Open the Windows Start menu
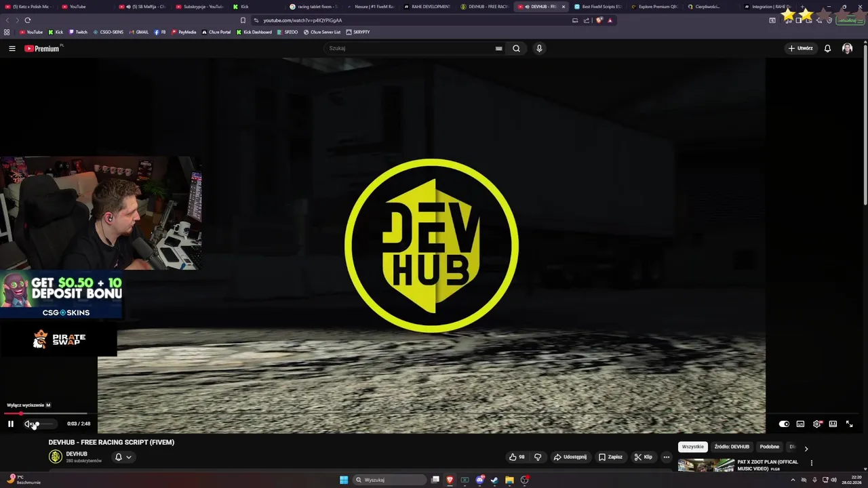This screenshot has height=488, width=868. (344, 480)
